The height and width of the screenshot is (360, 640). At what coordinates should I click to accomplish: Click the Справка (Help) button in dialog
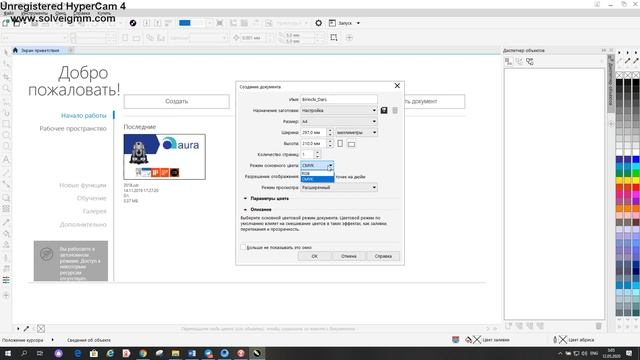(383, 256)
